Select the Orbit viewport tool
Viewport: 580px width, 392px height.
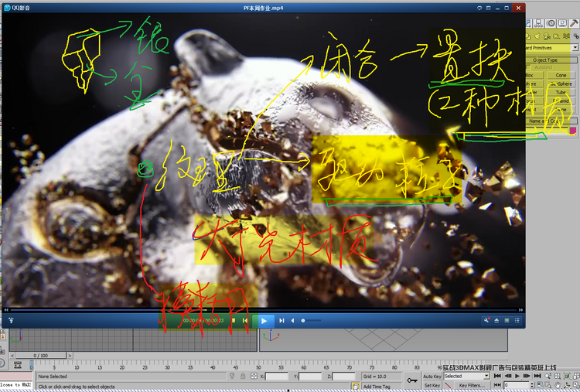pyautogui.click(x=567, y=385)
